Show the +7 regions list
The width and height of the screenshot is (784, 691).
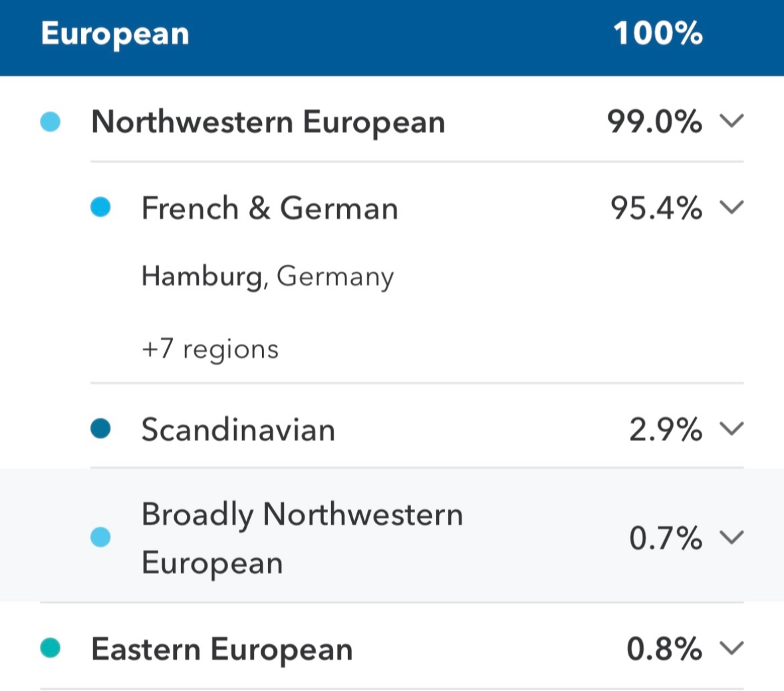(x=210, y=349)
